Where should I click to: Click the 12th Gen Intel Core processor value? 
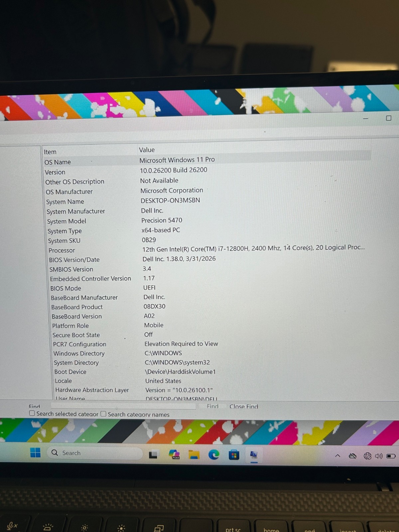tap(253, 248)
